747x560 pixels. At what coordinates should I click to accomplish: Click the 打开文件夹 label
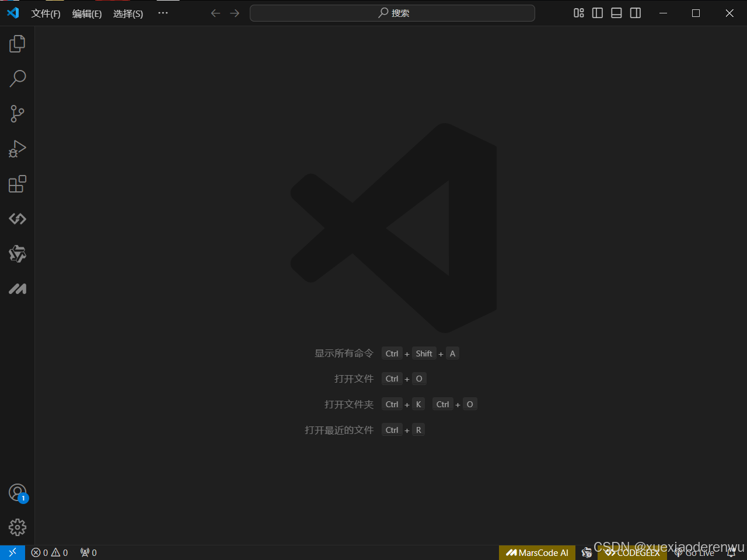349,405
